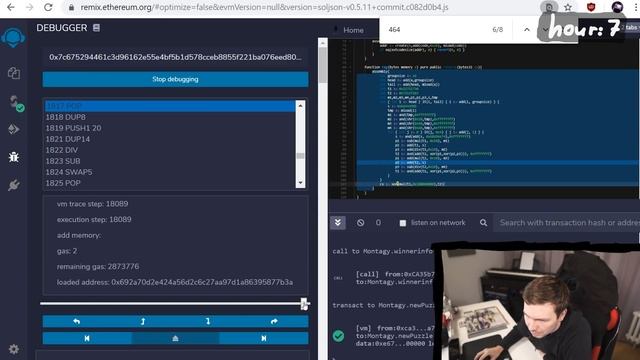Screen dimensions: 640x360
Task: Select opcode row 1822 DIV
Action: click(x=169, y=150)
